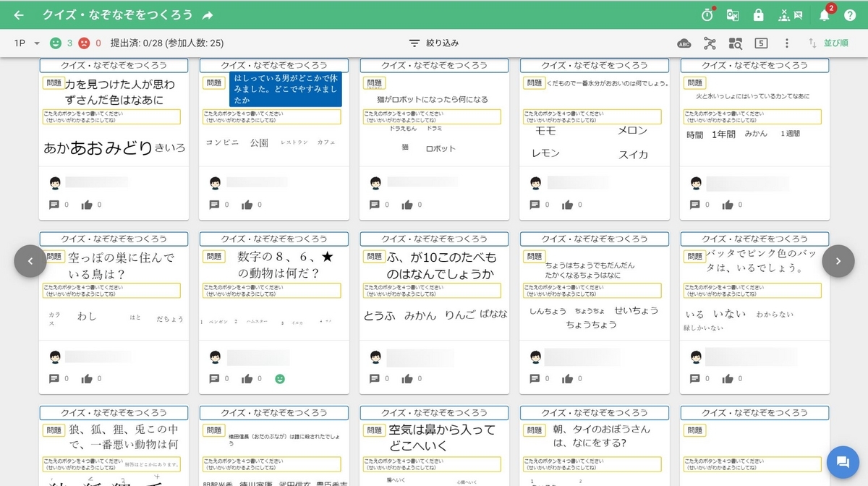This screenshot has width=868, height=486.
Task: Open the card search view icon
Action: point(735,43)
